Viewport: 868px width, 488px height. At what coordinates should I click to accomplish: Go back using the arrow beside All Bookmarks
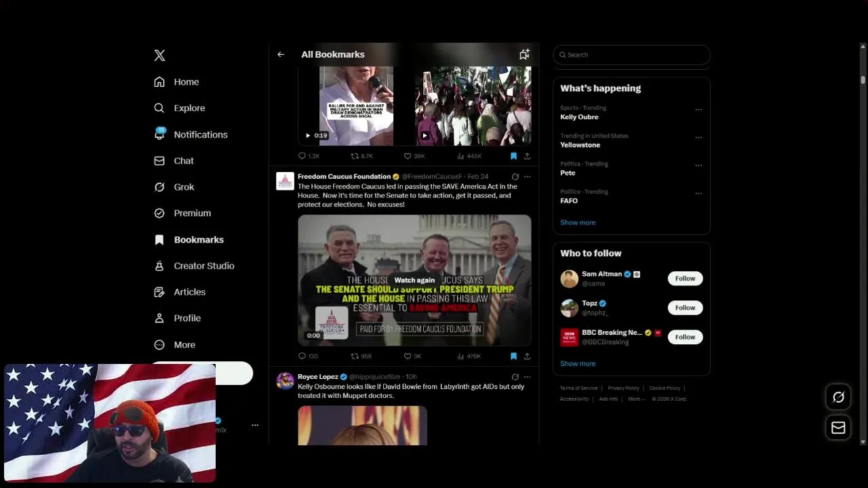[281, 54]
